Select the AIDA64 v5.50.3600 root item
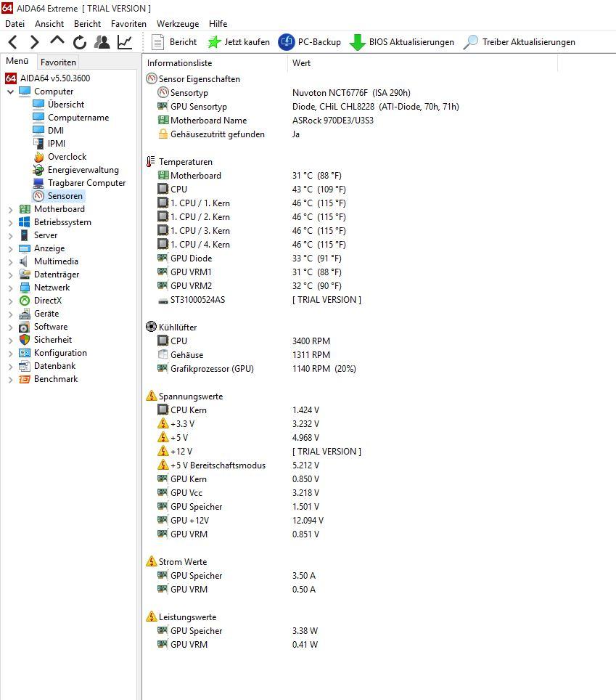This screenshot has width=616, height=700. click(48, 78)
